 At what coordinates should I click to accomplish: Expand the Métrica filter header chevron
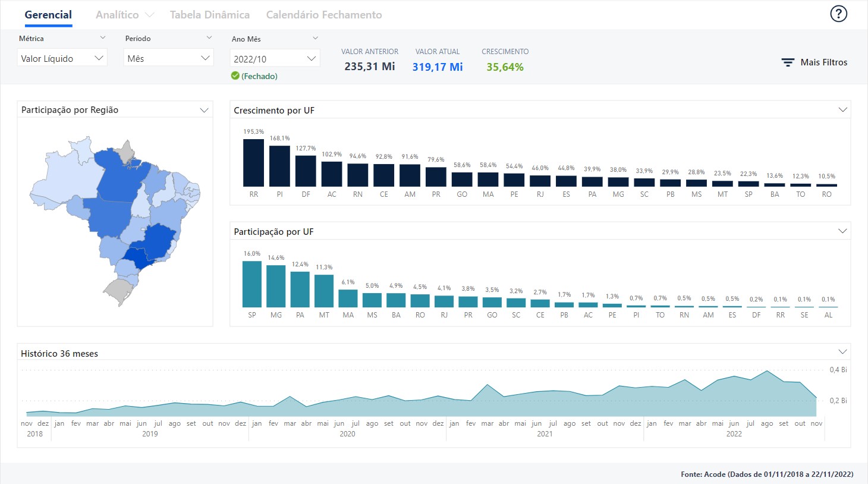tap(102, 38)
